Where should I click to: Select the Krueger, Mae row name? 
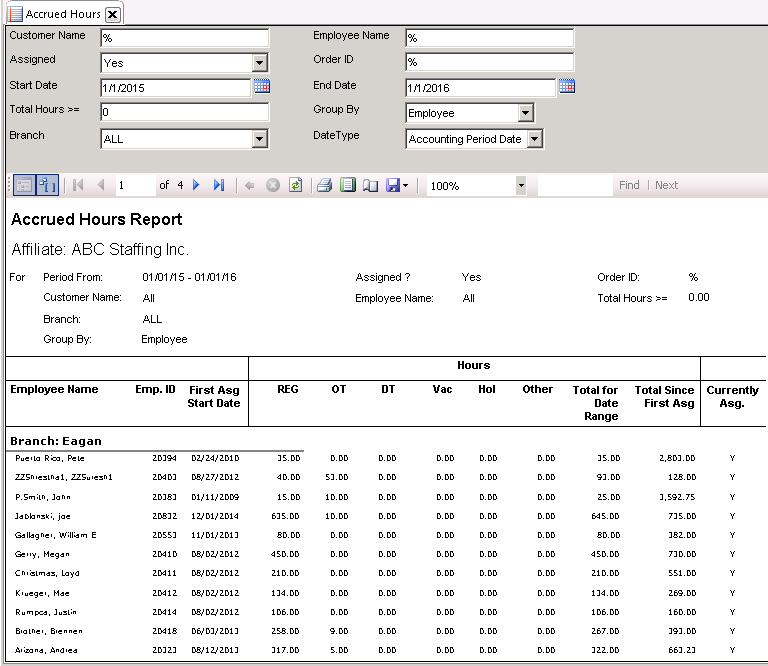pos(42,593)
